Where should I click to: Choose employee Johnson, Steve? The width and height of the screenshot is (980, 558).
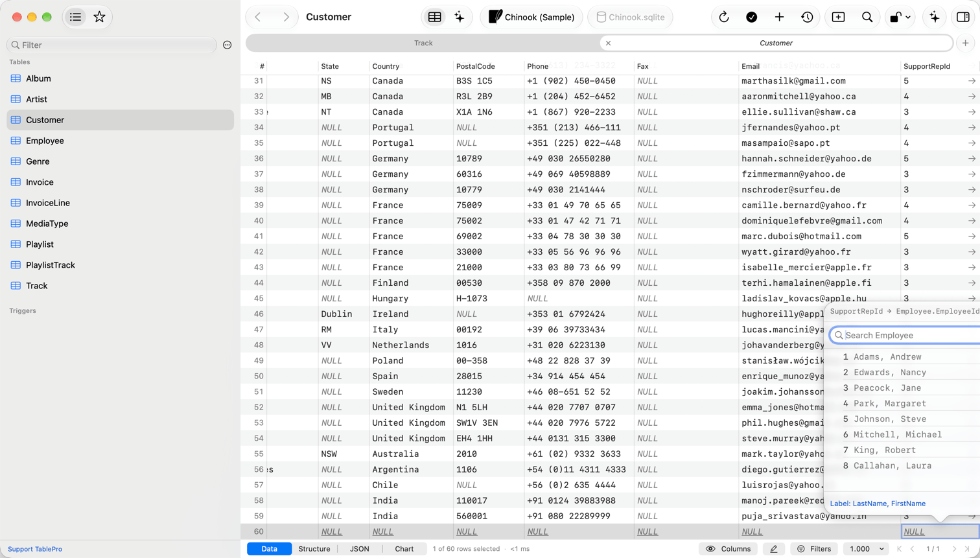[x=902, y=419]
